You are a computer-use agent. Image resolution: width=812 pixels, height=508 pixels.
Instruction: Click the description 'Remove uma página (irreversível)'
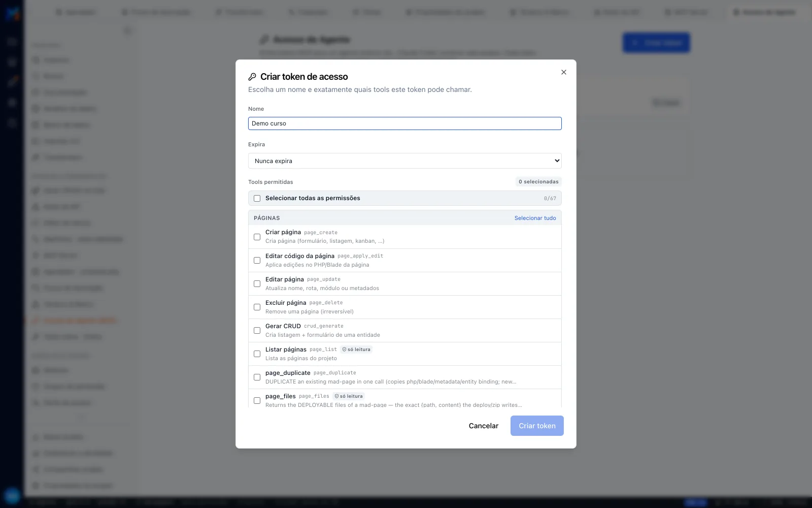[310, 312]
